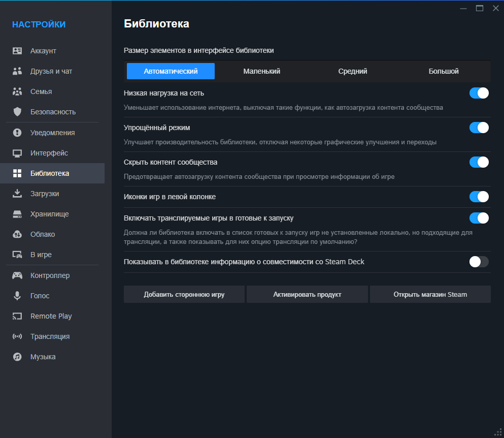Turn off Упрощённый режим switch
Image resolution: width=504 pixels, height=438 pixels.
pyautogui.click(x=479, y=128)
